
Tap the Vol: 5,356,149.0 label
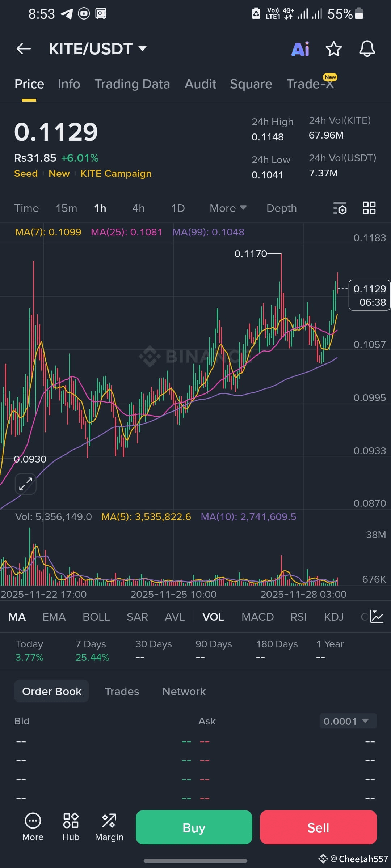click(x=53, y=516)
